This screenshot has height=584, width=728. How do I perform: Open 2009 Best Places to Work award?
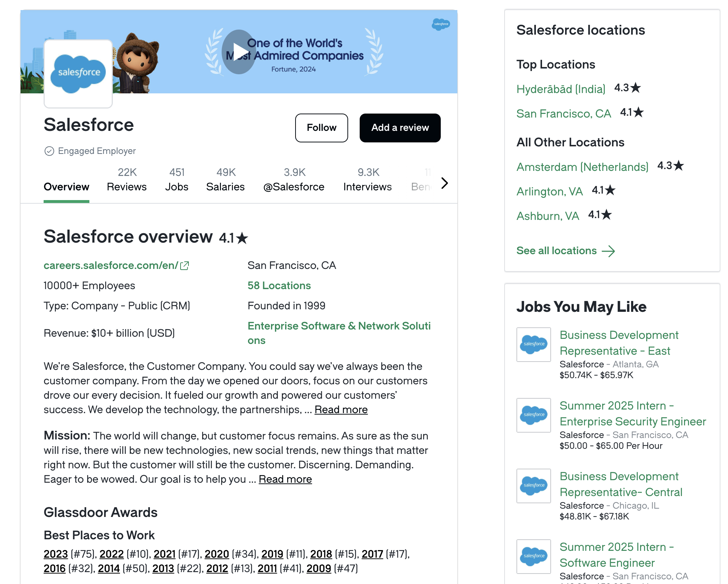pyautogui.click(x=319, y=568)
